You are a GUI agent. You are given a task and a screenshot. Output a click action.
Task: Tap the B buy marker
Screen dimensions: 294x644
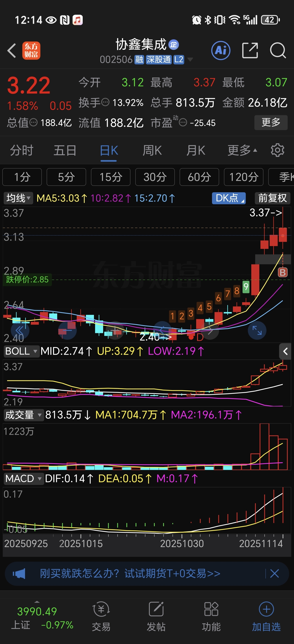pos(283,272)
